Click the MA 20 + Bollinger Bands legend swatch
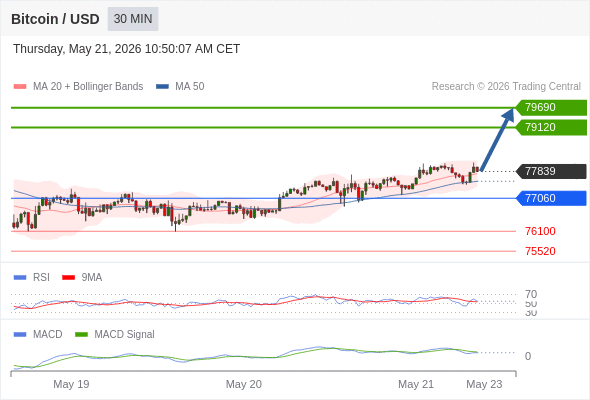Viewport: 590px width, 400px height. coord(20,87)
